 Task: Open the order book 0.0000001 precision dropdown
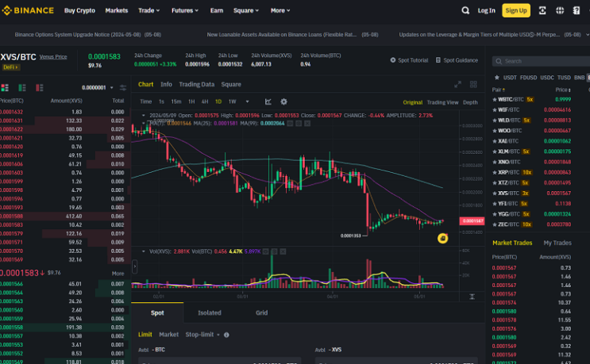point(98,87)
